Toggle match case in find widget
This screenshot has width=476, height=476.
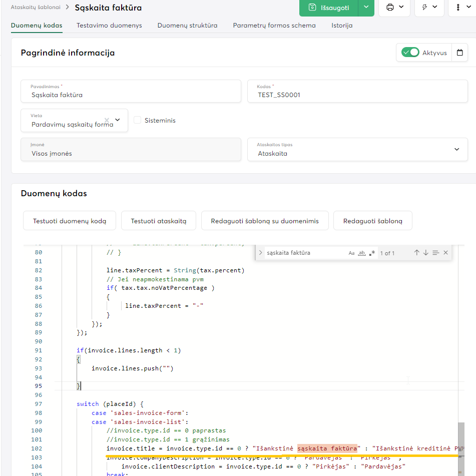(352, 253)
